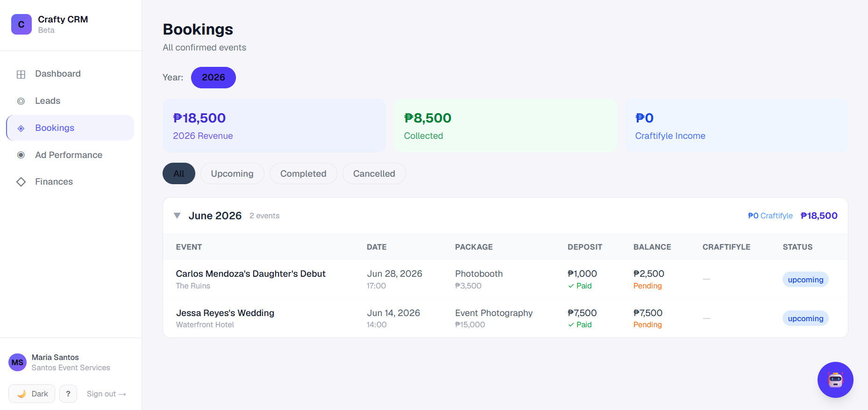Open the chatbot assistant robot icon

click(x=835, y=380)
